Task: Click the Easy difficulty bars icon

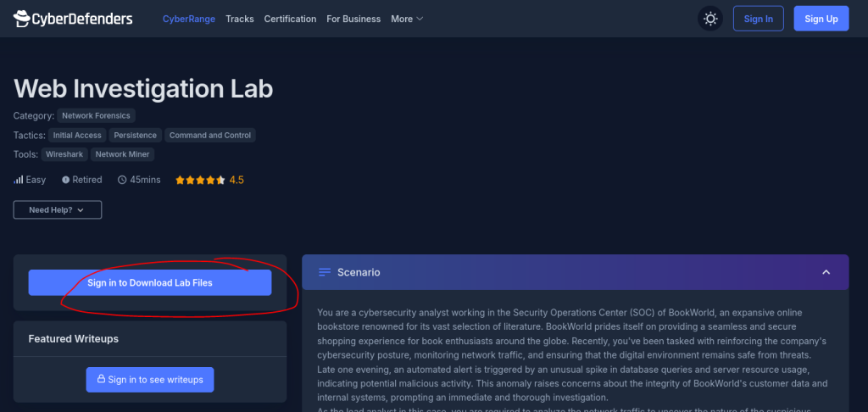Action: coord(19,180)
